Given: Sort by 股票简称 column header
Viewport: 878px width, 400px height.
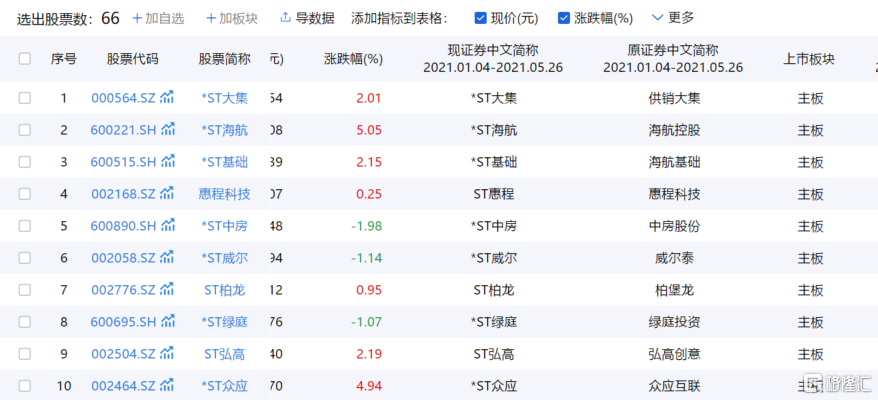Looking at the screenshot, I should click(x=225, y=59).
